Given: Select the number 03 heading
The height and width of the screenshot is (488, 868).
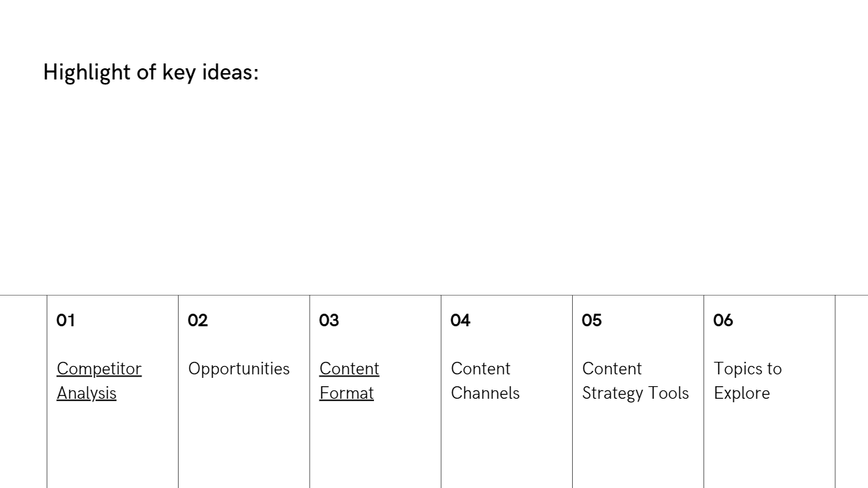Looking at the screenshot, I should point(329,321).
